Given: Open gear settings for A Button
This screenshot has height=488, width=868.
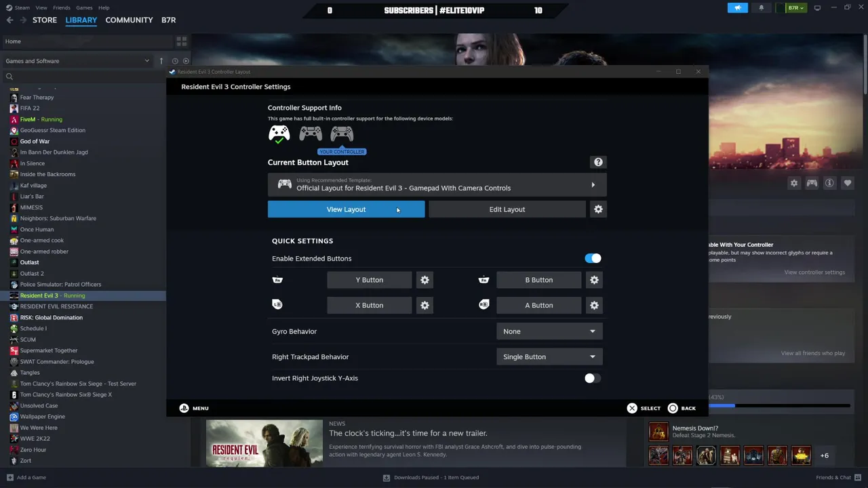Looking at the screenshot, I should pos(594,305).
